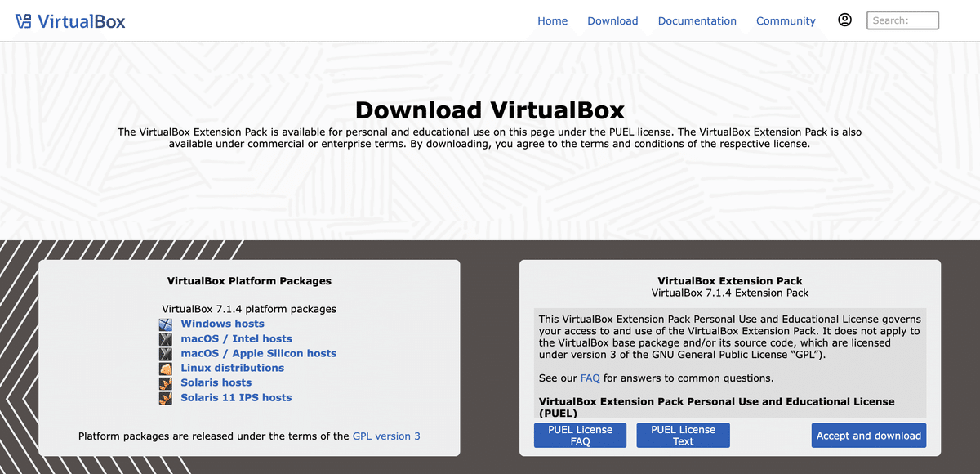The image size is (980, 474).
Task: Open the user account profile icon
Action: pos(845,20)
